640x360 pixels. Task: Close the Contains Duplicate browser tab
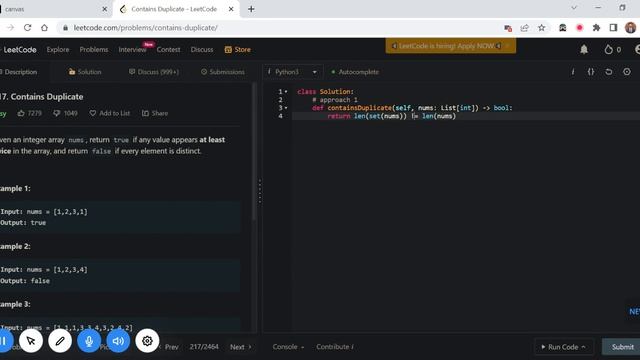[231, 9]
